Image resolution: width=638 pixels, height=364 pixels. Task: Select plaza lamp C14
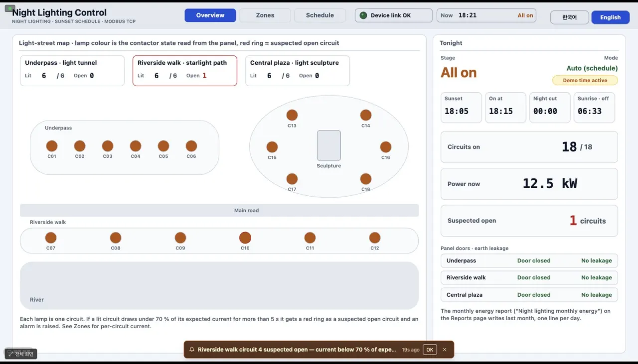pyautogui.click(x=366, y=115)
